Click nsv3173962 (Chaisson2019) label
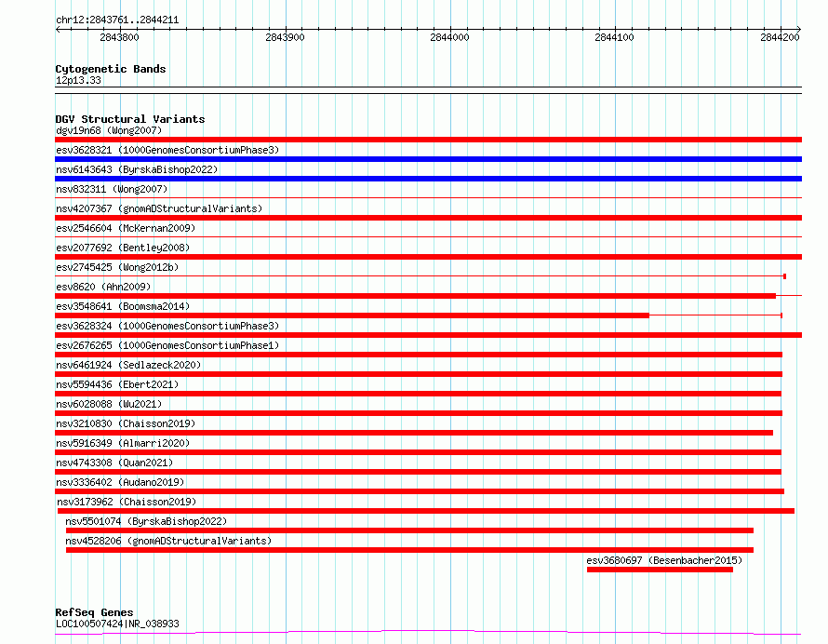828x644 pixels. (127, 502)
